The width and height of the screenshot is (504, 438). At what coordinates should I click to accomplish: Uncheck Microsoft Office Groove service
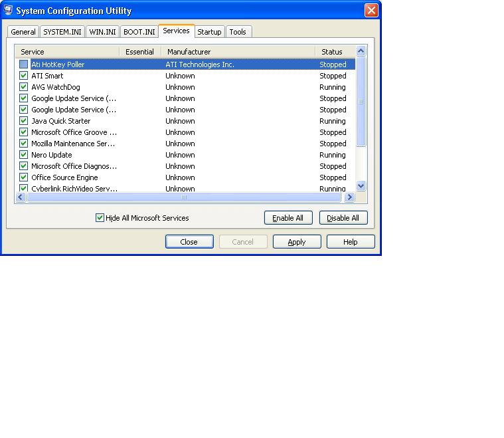[x=23, y=132]
